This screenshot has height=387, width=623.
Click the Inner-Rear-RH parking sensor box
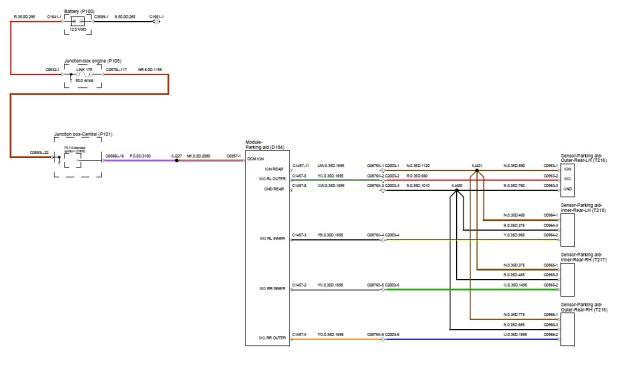coord(567,280)
